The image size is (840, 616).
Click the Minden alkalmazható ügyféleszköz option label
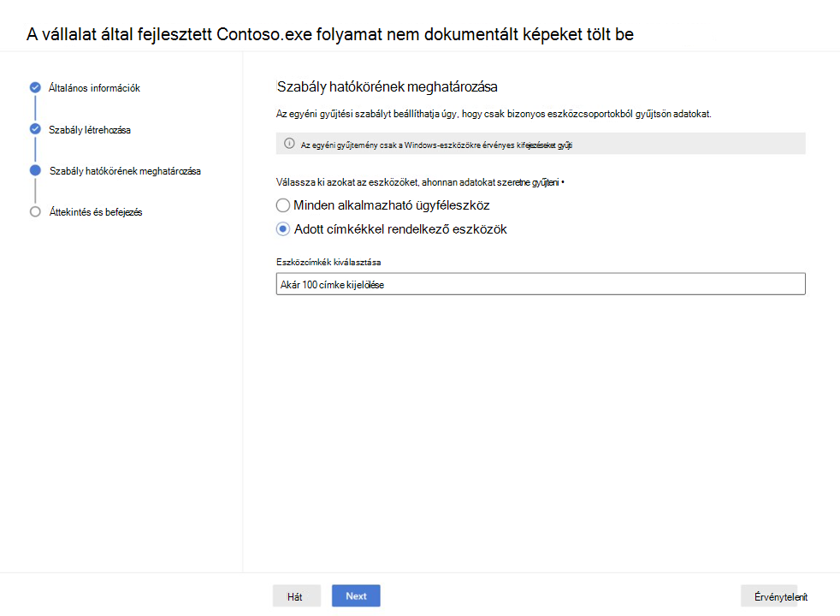[x=391, y=205]
